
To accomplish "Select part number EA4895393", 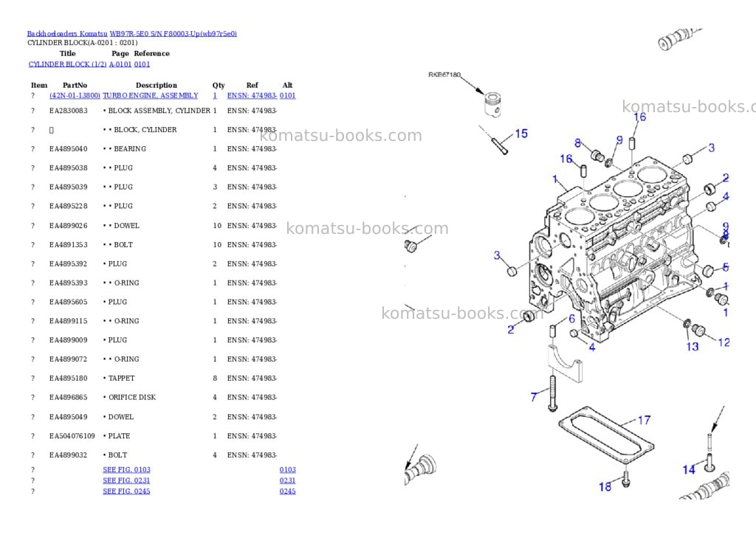I will pos(69,283).
